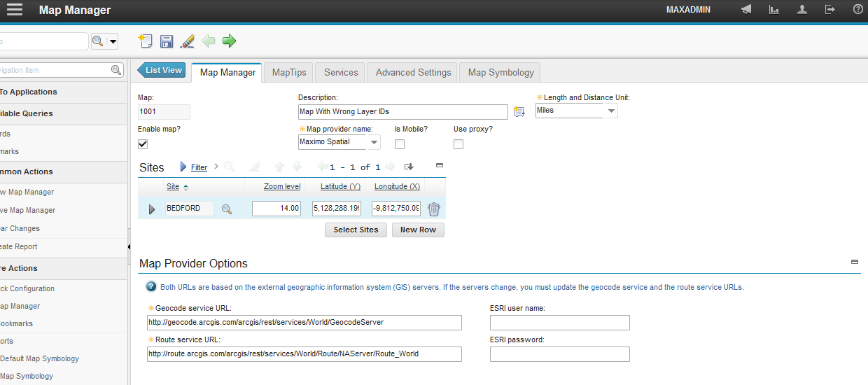Uncheck the Enable map checkbox
868x385 pixels.
(x=143, y=144)
